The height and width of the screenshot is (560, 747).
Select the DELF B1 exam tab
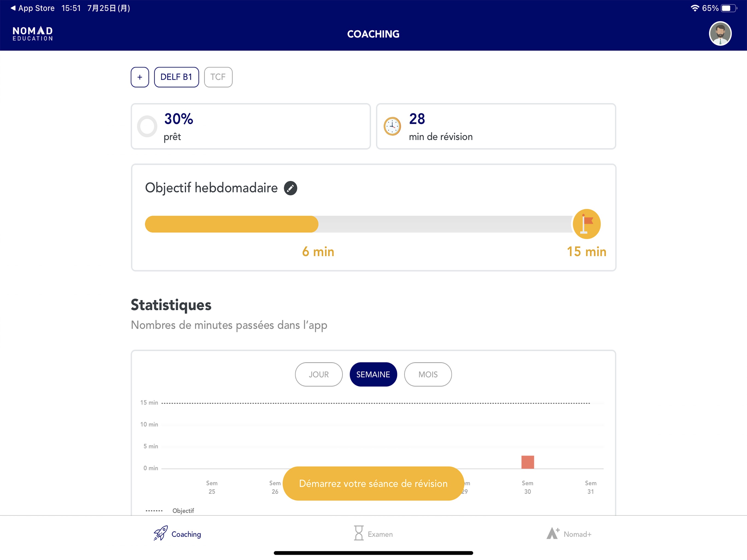[x=176, y=77]
